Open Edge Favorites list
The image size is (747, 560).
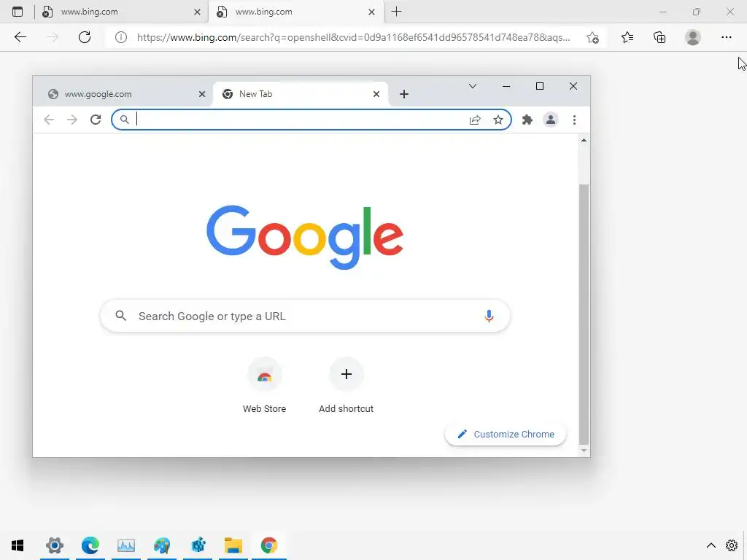click(627, 37)
